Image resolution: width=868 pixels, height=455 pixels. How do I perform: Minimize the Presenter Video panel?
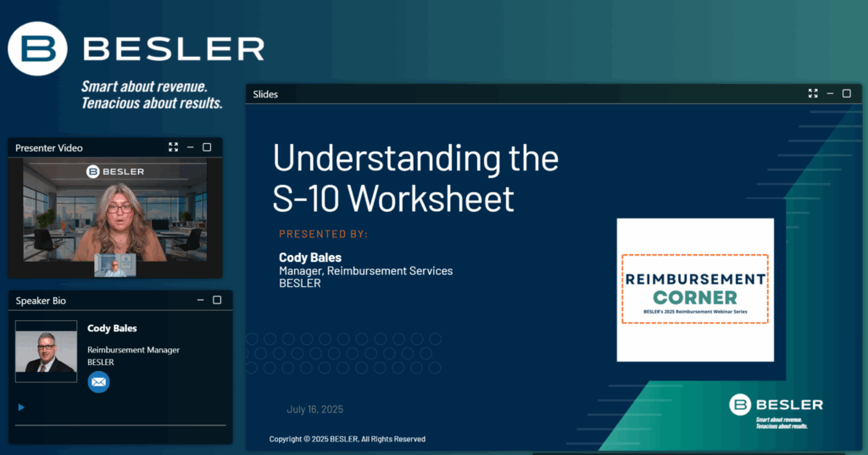(x=191, y=147)
